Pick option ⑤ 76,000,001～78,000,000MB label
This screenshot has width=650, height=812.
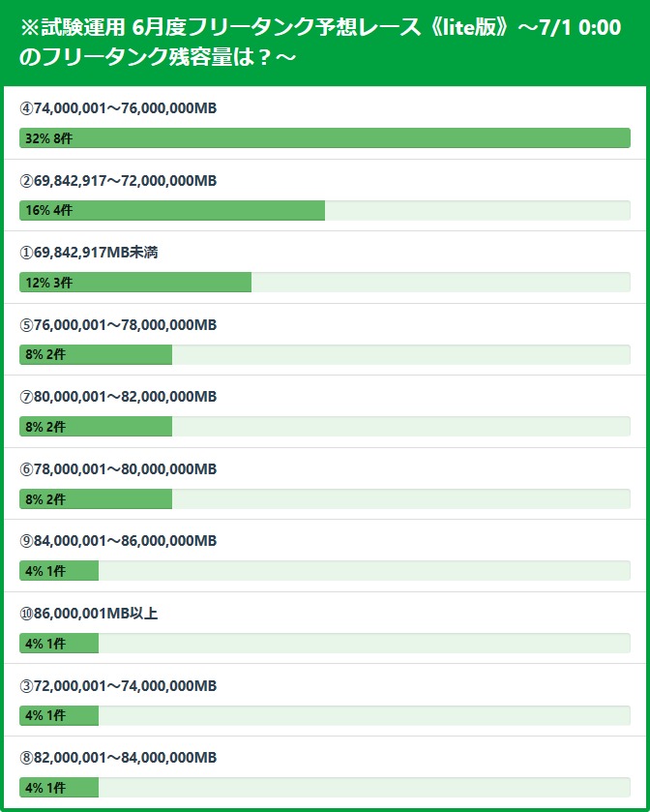(118, 325)
